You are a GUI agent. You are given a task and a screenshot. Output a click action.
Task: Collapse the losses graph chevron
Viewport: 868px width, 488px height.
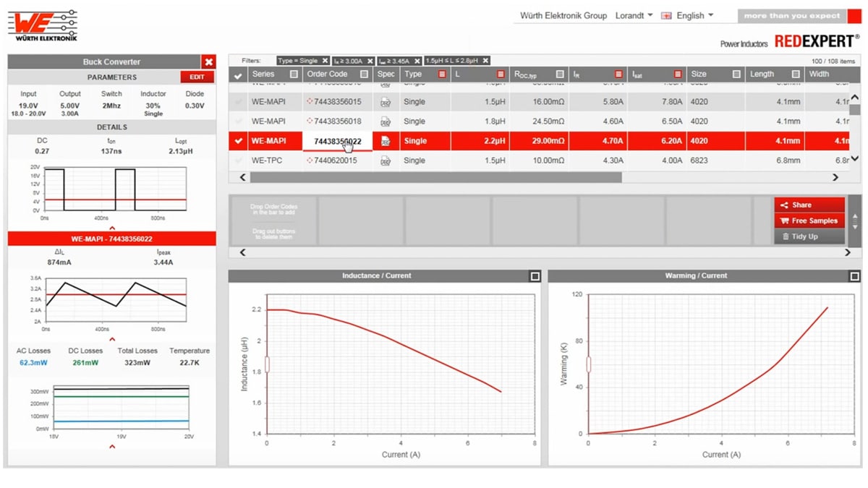(112, 446)
